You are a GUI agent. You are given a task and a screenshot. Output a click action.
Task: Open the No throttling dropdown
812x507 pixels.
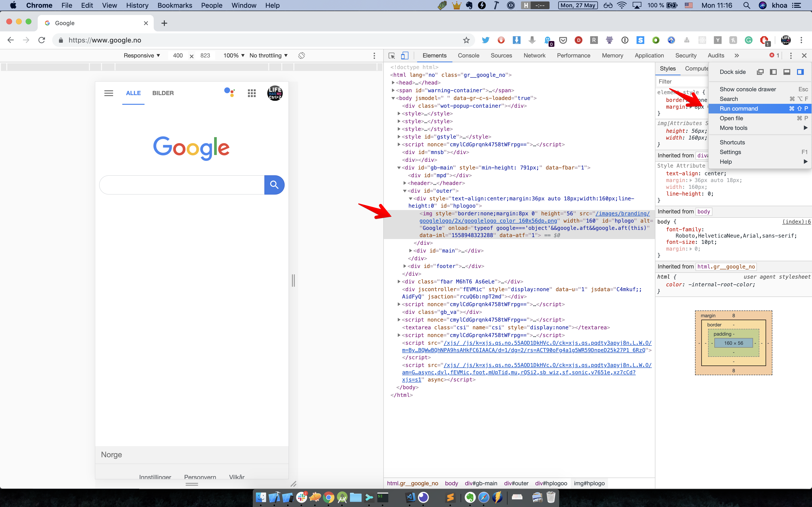point(268,56)
